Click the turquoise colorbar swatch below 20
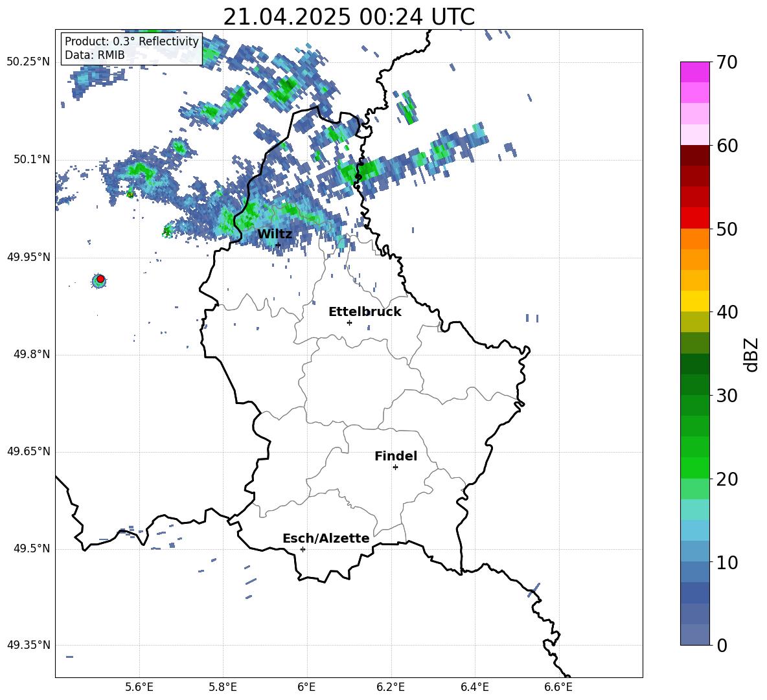 click(x=694, y=510)
